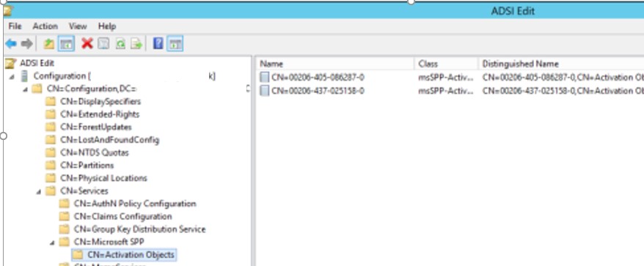Click folder icon beside CN=Extended-Rights
This screenshot has height=266, width=644.
click(51, 114)
